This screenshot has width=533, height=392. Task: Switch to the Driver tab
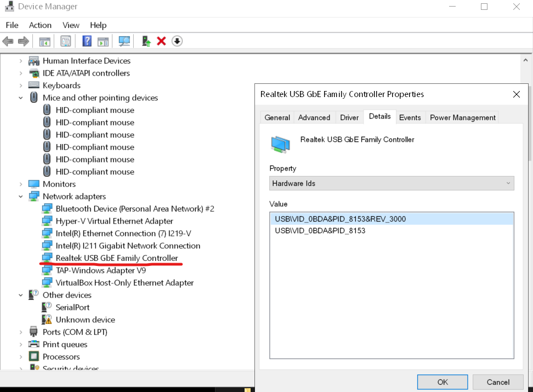tap(349, 117)
